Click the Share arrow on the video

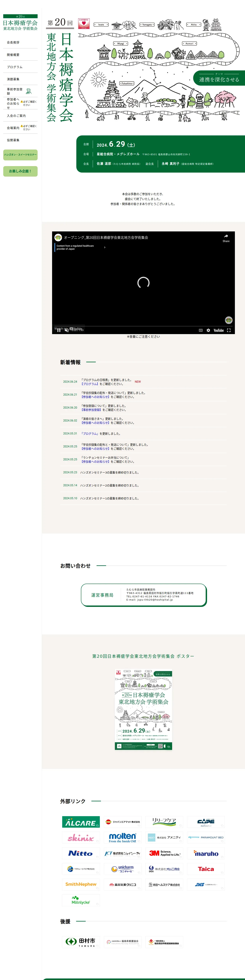(x=226, y=238)
